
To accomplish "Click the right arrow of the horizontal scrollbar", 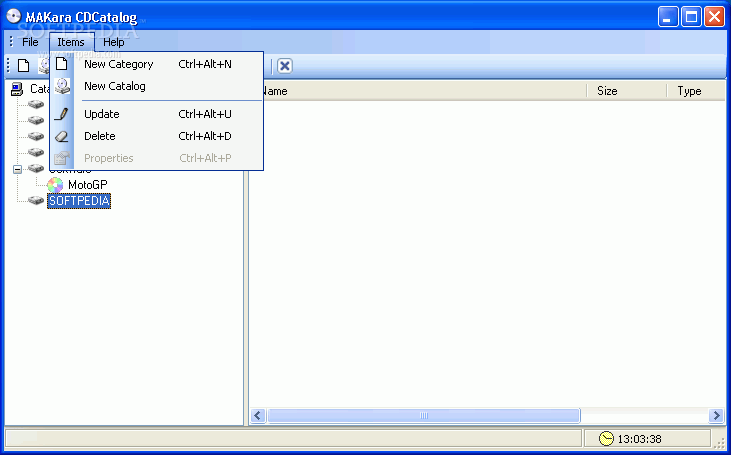I will (x=716, y=415).
